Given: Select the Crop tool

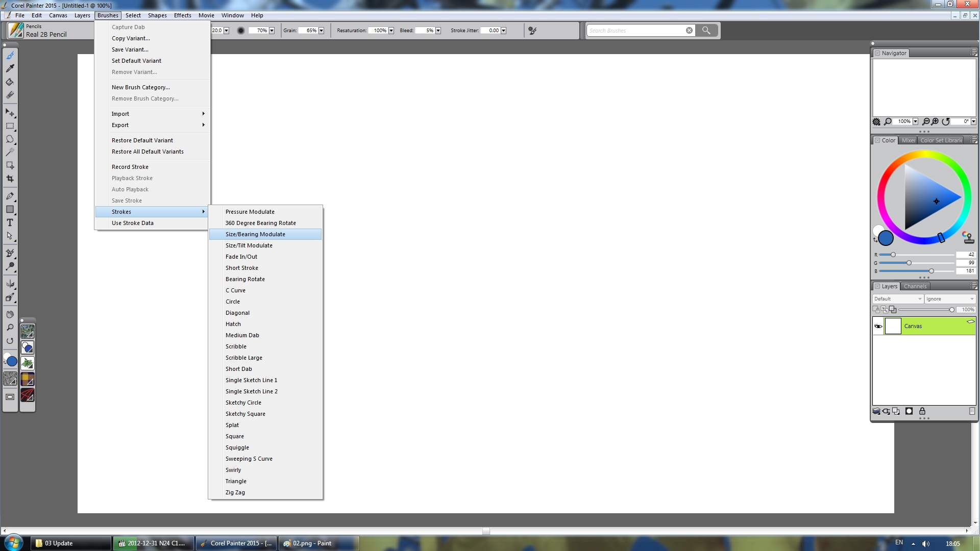Looking at the screenshot, I should [x=10, y=179].
